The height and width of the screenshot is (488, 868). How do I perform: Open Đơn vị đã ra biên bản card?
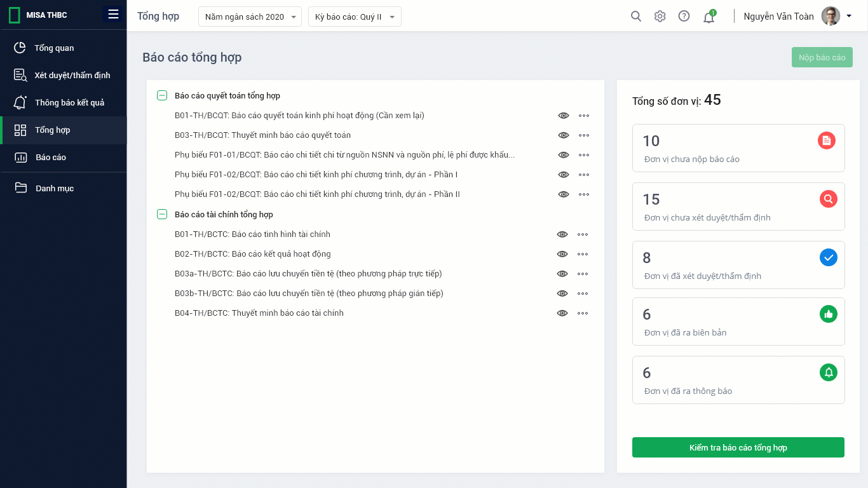(738, 322)
